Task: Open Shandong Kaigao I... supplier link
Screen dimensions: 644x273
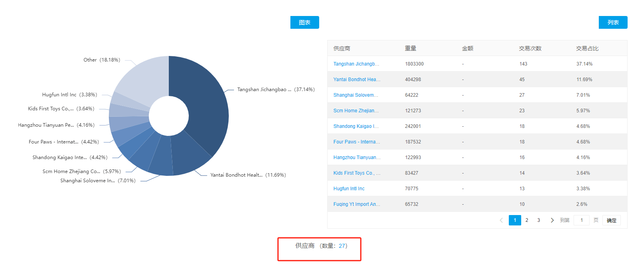Action: click(356, 126)
